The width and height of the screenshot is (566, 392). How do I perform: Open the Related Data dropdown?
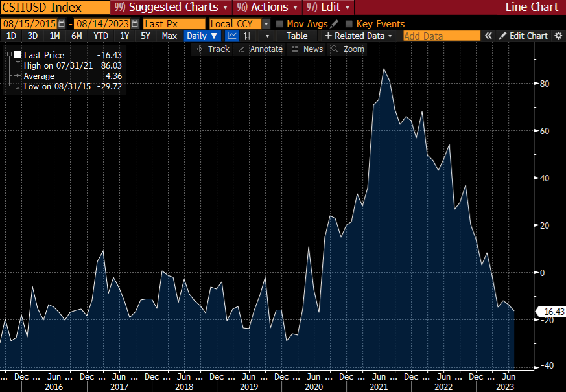[x=359, y=36]
